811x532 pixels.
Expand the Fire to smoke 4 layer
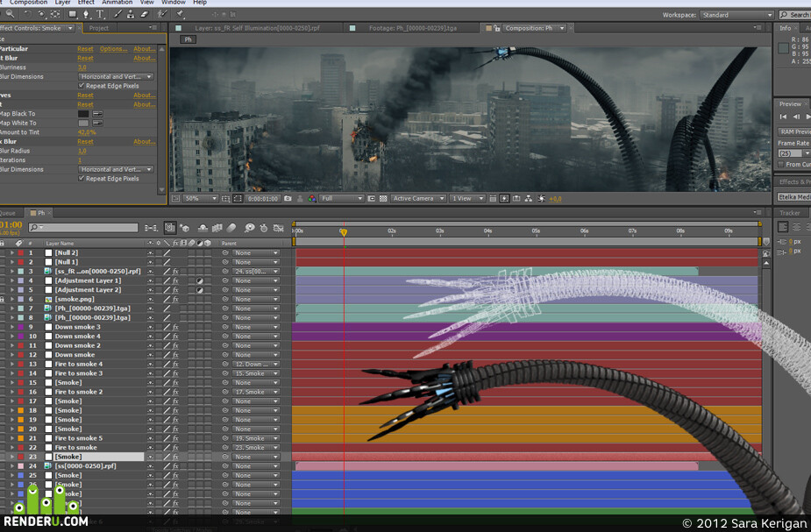click(x=12, y=364)
